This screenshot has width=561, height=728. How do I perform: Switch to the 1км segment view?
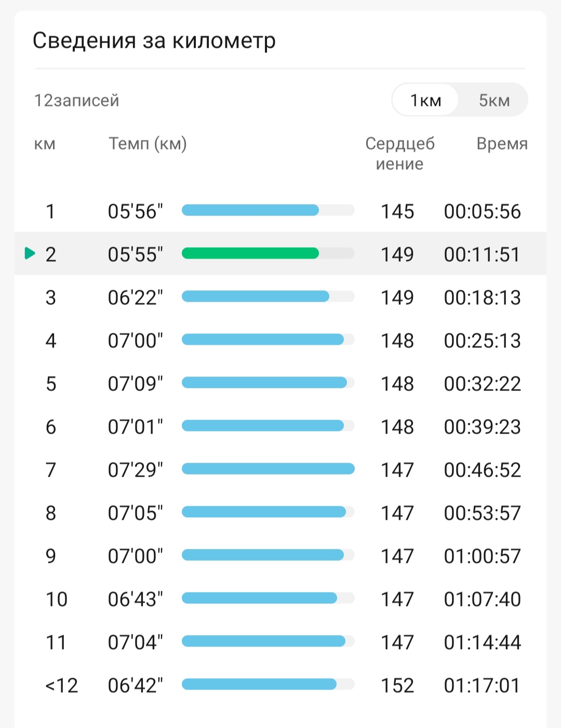click(425, 100)
